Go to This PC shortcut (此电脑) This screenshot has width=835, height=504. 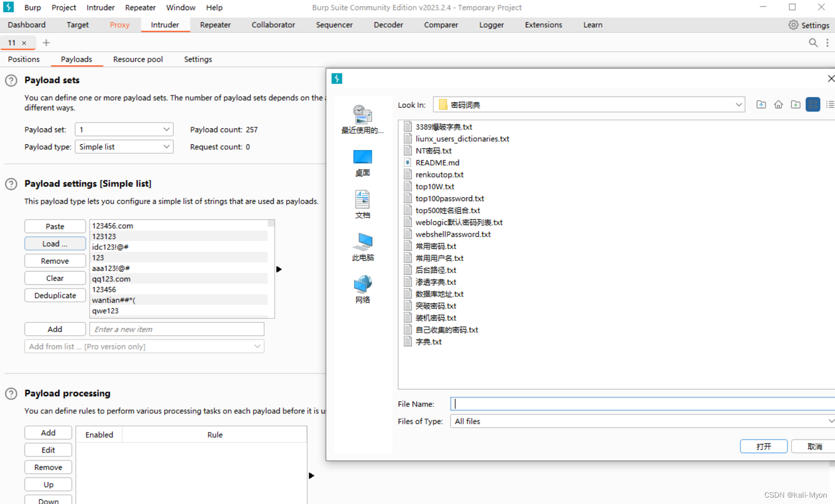coord(362,247)
